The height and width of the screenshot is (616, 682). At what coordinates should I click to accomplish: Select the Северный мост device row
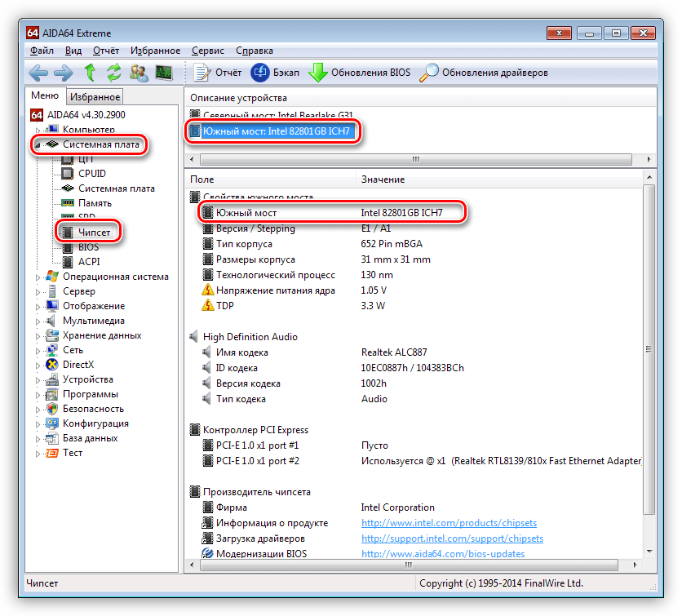tap(277, 115)
